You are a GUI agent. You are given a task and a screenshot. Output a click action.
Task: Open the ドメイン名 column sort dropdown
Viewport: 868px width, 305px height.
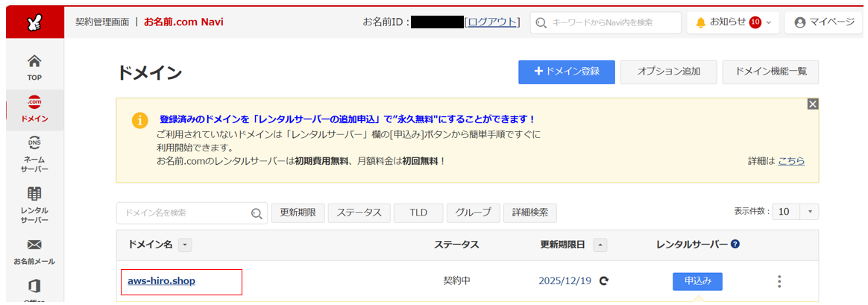click(x=185, y=244)
